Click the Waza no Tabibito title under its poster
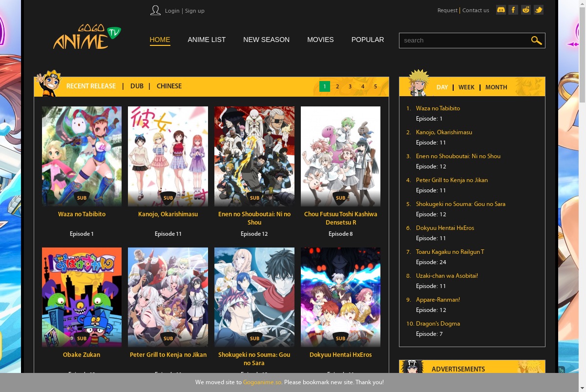The height and width of the screenshot is (392, 586). click(x=82, y=214)
